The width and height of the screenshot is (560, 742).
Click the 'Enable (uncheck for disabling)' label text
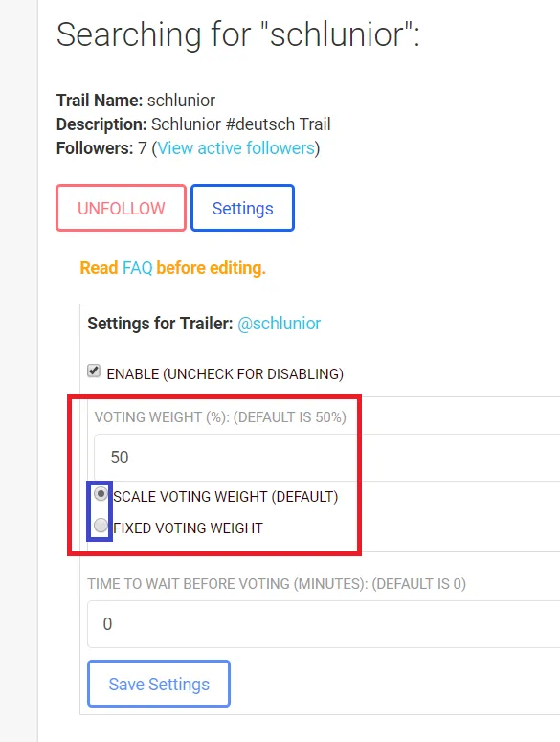(x=225, y=373)
